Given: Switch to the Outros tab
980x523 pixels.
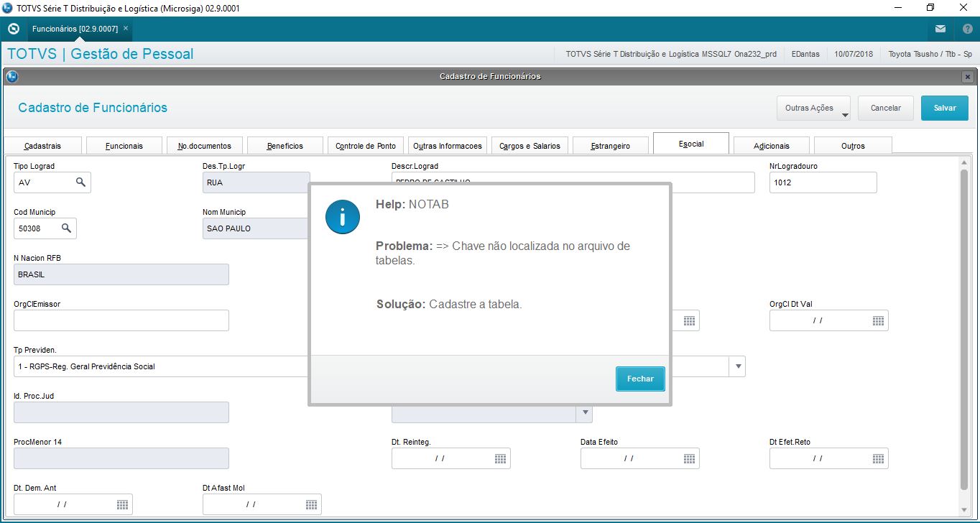Looking at the screenshot, I should click(853, 146).
